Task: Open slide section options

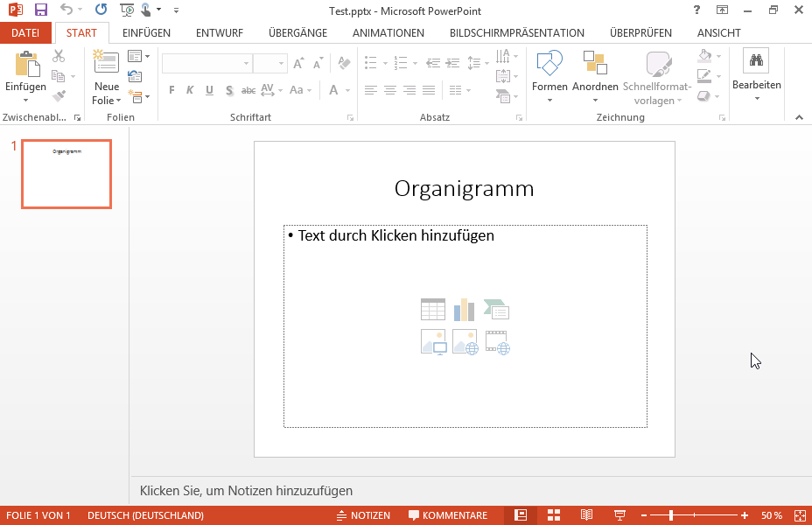Action: (138, 96)
